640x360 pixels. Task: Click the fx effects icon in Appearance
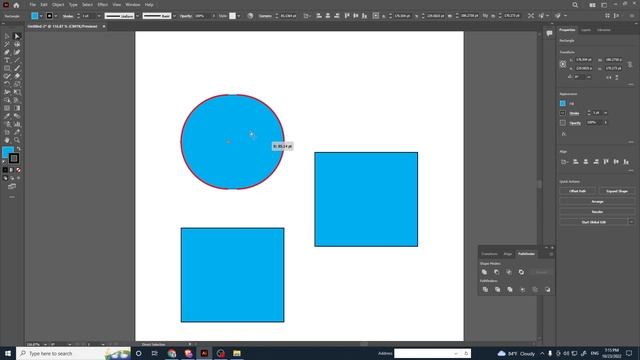564,134
